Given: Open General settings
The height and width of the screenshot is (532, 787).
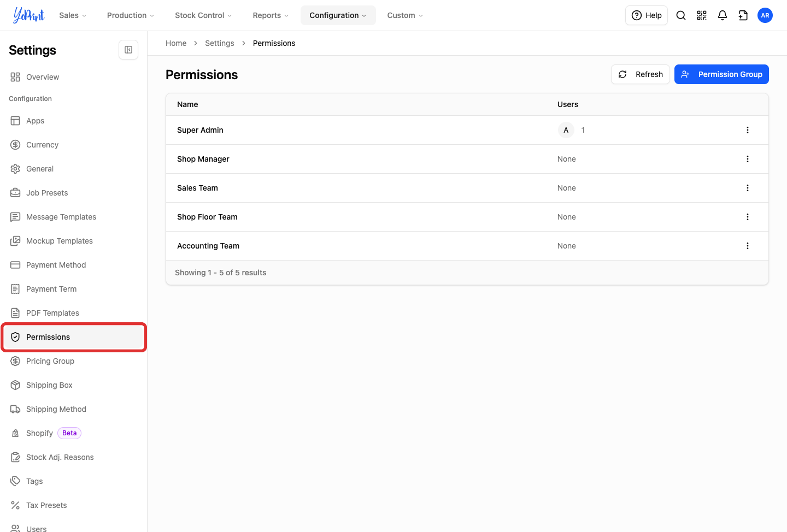Looking at the screenshot, I should (x=74, y=169).
